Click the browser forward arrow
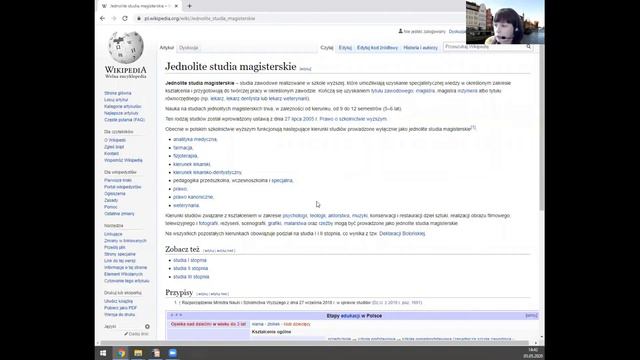This screenshot has width=640, height=360. (113, 18)
